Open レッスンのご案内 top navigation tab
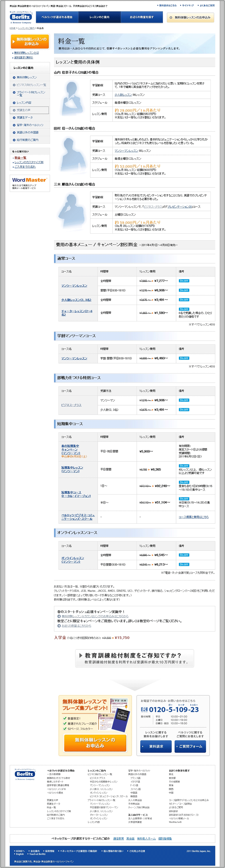This screenshot has width=225, height=868. (x=100, y=17)
